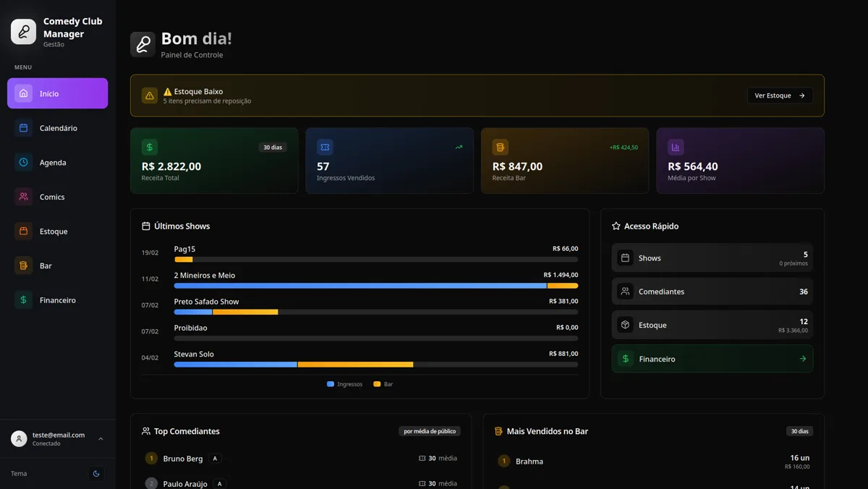Screen dimensions: 868x489
Task: Open the Bar menu item in sidebar
Action: (58, 265)
